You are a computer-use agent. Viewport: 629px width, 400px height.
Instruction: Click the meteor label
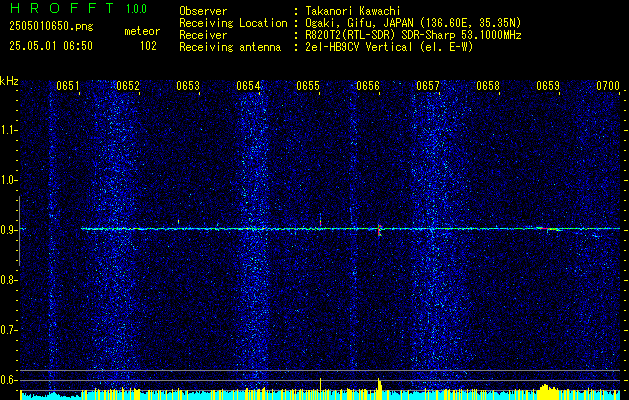tap(142, 31)
